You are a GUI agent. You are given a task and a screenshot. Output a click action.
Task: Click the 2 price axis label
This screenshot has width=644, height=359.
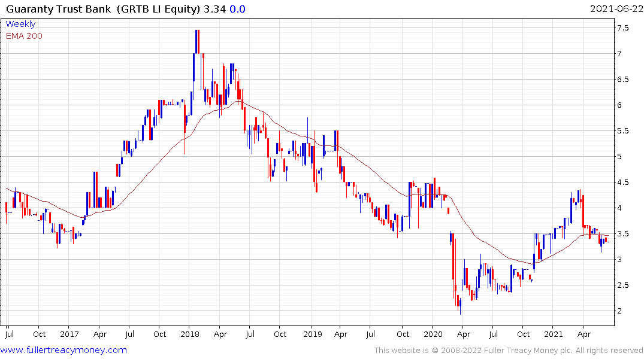coord(619,311)
